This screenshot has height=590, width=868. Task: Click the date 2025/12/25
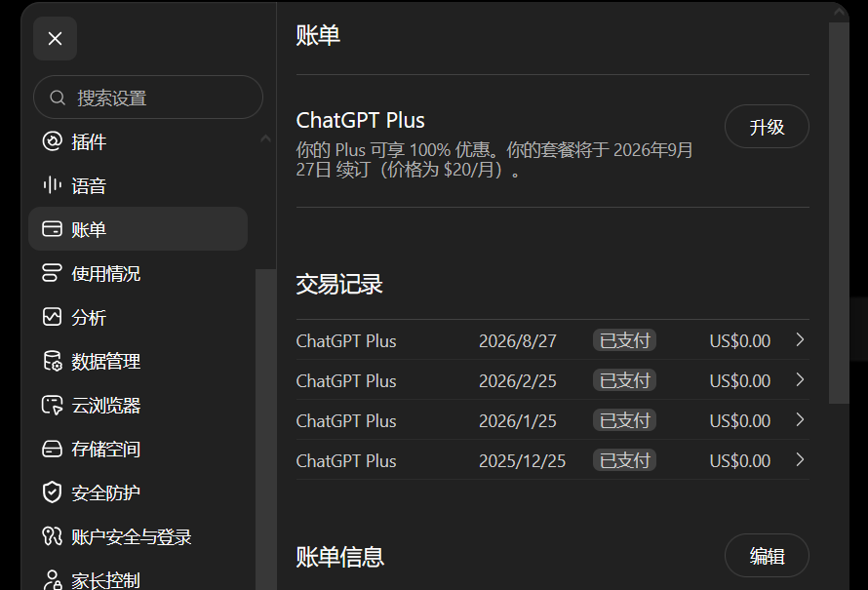[523, 460]
